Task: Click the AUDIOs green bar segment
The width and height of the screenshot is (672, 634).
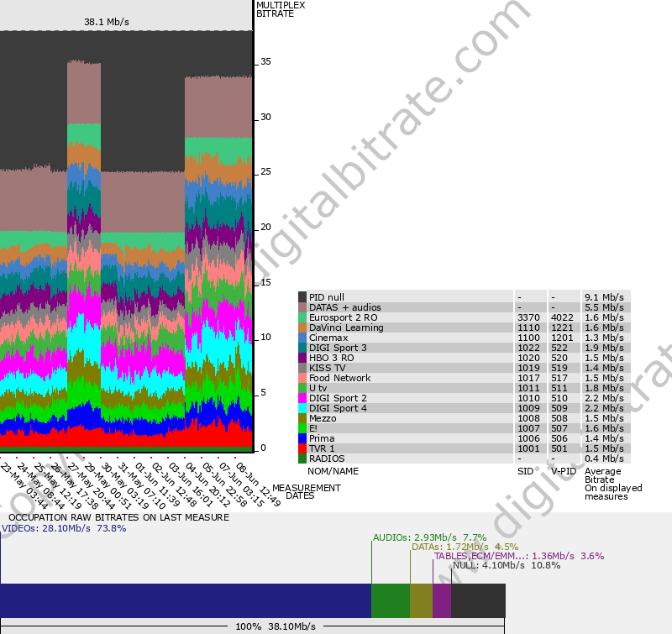Action: (x=391, y=600)
